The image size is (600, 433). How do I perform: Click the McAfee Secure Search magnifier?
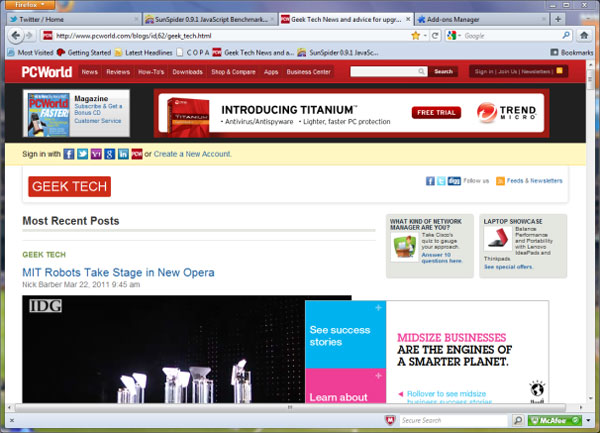[x=518, y=420]
